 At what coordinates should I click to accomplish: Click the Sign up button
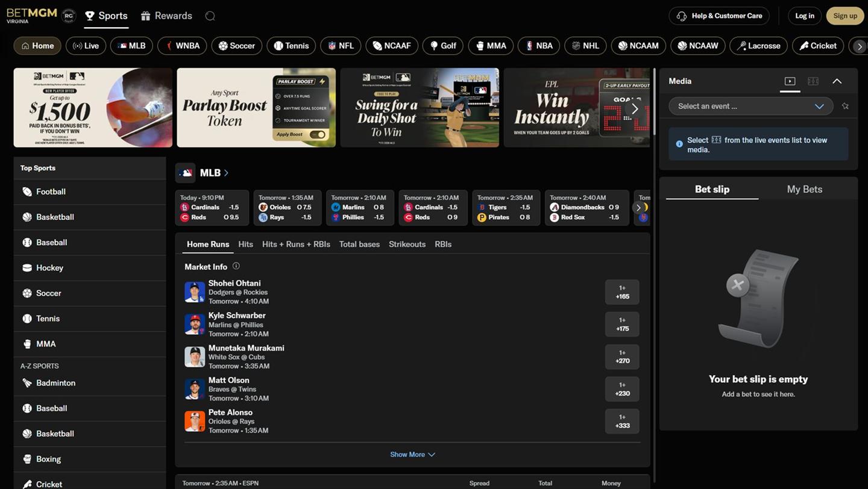coord(845,16)
